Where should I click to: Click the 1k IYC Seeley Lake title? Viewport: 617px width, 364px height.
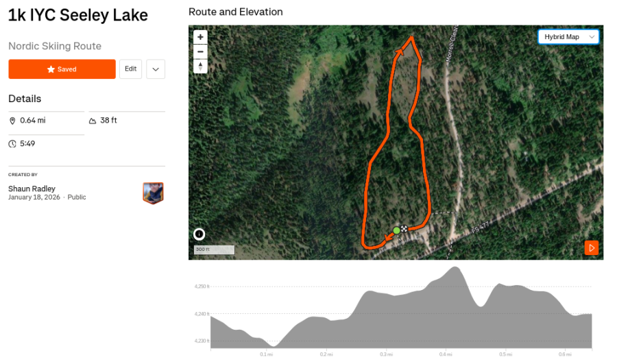click(x=77, y=16)
